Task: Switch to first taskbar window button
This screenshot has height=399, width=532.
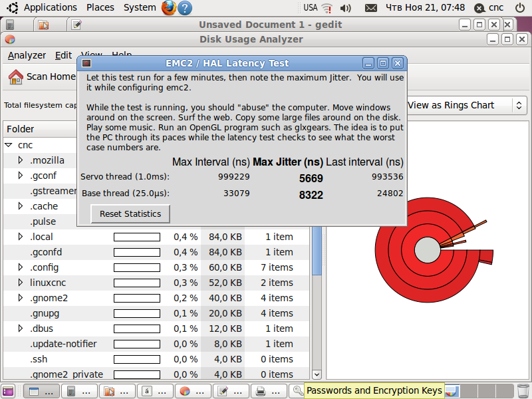Action: click(x=41, y=391)
